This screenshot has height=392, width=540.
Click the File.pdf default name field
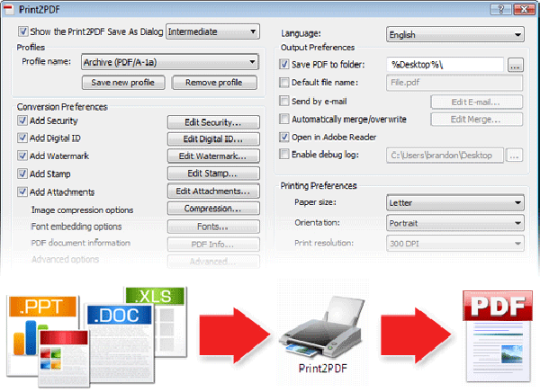[x=454, y=83]
